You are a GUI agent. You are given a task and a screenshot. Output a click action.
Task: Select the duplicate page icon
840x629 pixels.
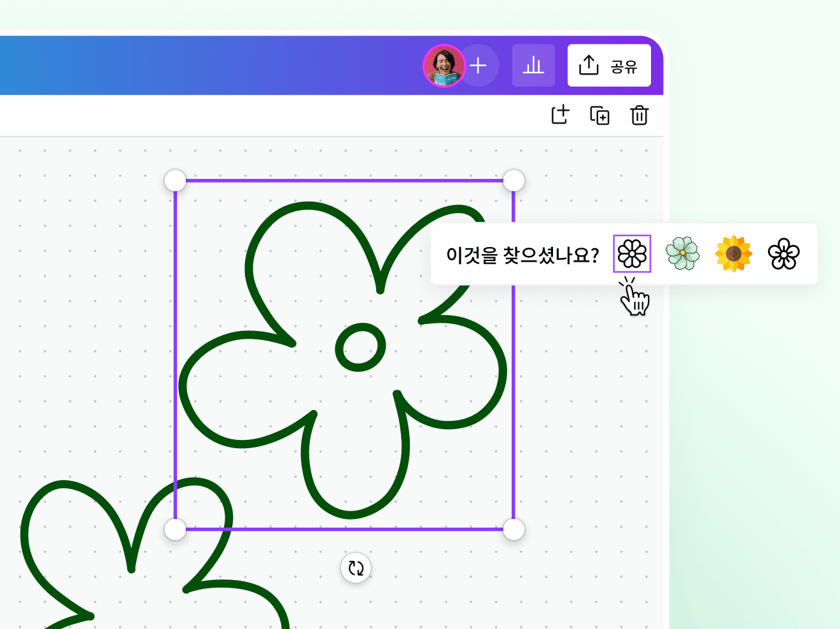(599, 115)
